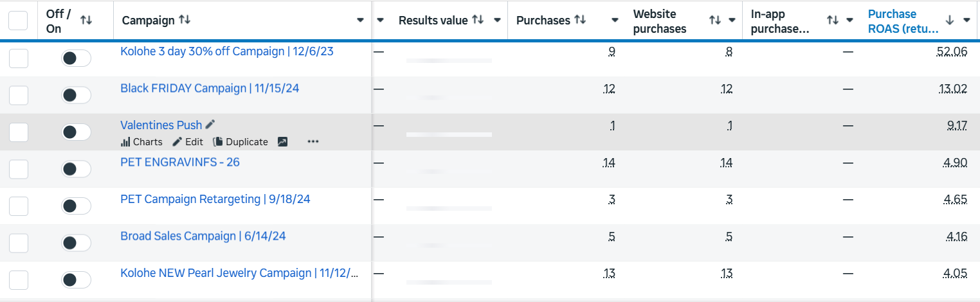Open Charts for Valentines Push campaign

141,142
